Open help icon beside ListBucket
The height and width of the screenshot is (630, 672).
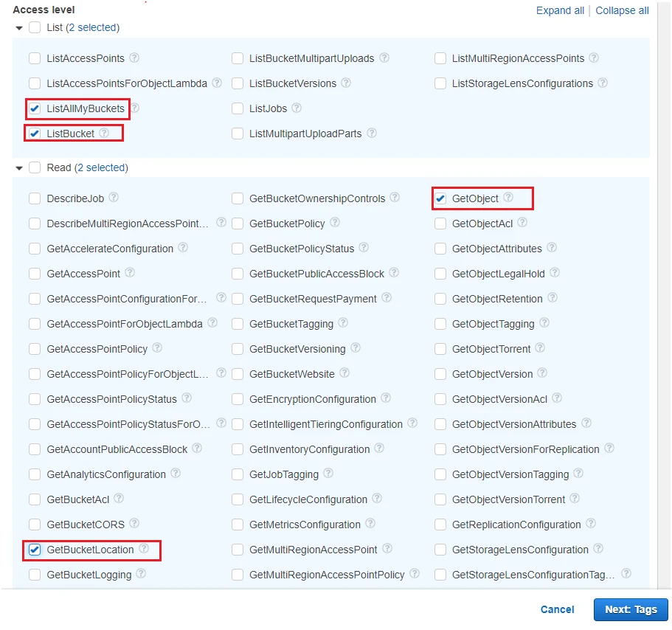[104, 133]
